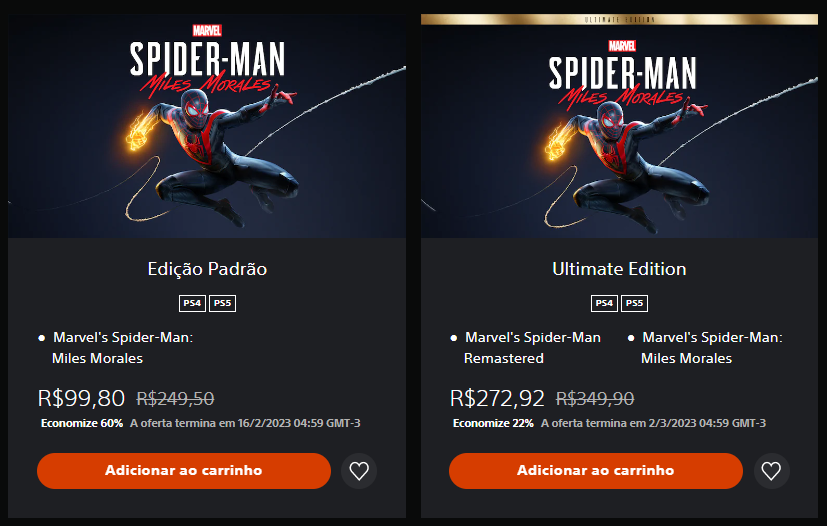This screenshot has width=827, height=526.
Task: Click the Ultimate Edition wishlist heart icon
Action: point(770,471)
